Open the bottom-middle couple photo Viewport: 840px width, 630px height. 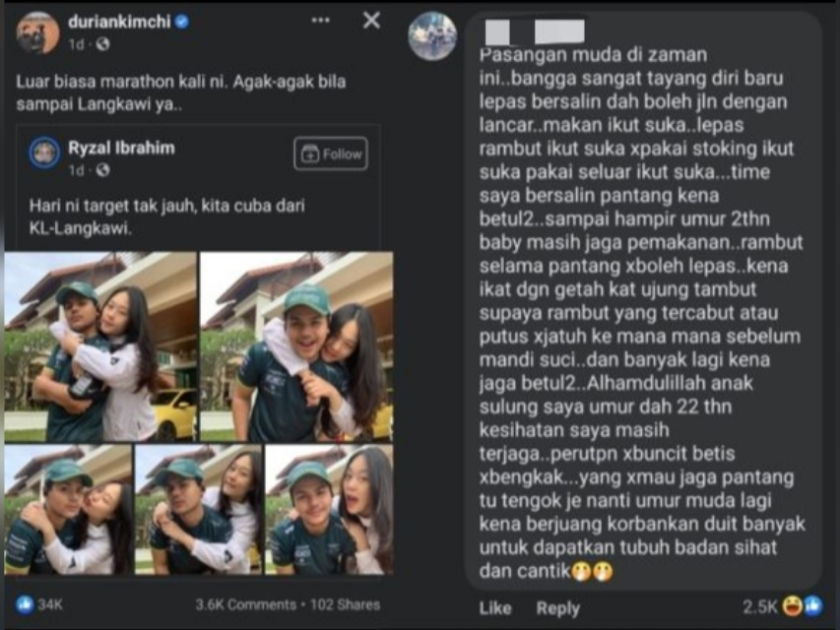198,510
